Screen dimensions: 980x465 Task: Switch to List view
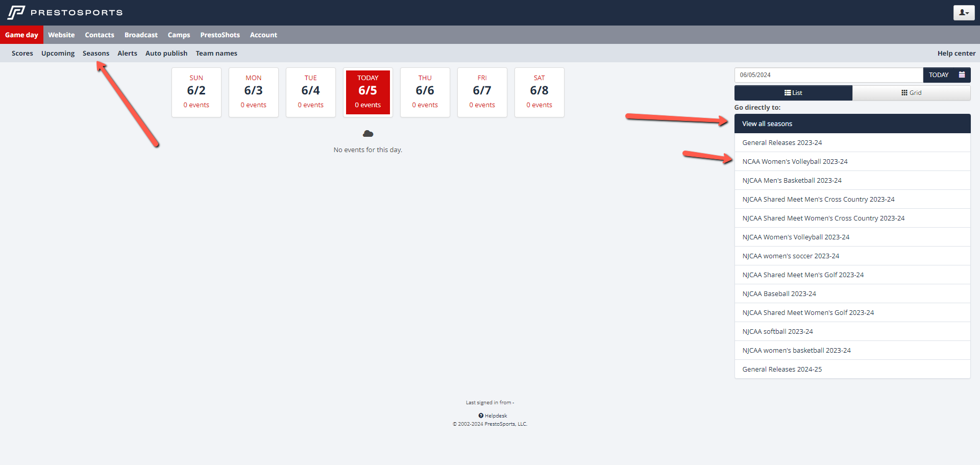coord(793,93)
